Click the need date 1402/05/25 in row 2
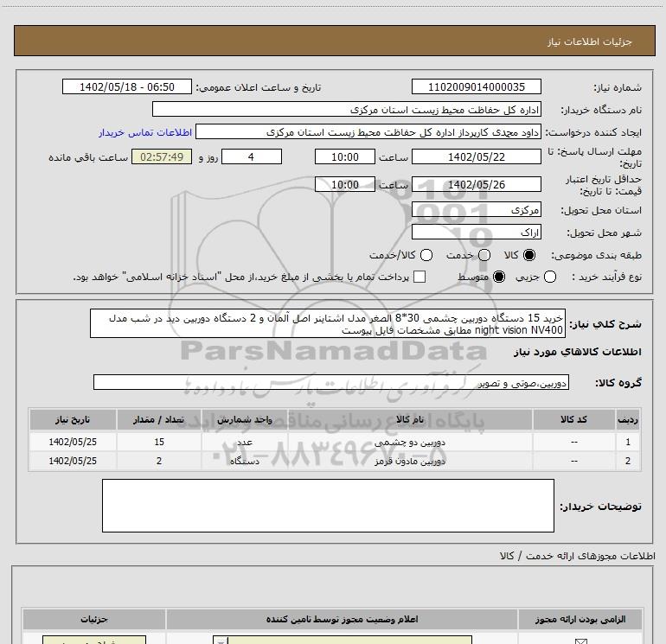The height and width of the screenshot is (644, 666). coord(73,461)
